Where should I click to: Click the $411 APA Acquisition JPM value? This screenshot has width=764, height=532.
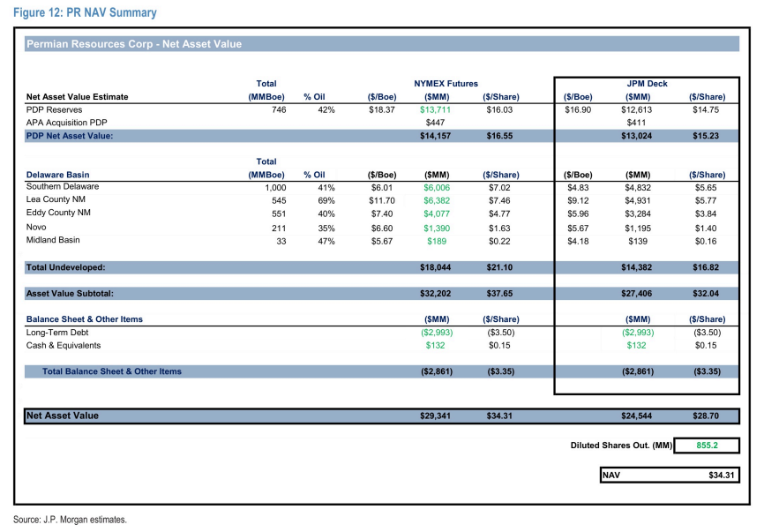pos(636,123)
